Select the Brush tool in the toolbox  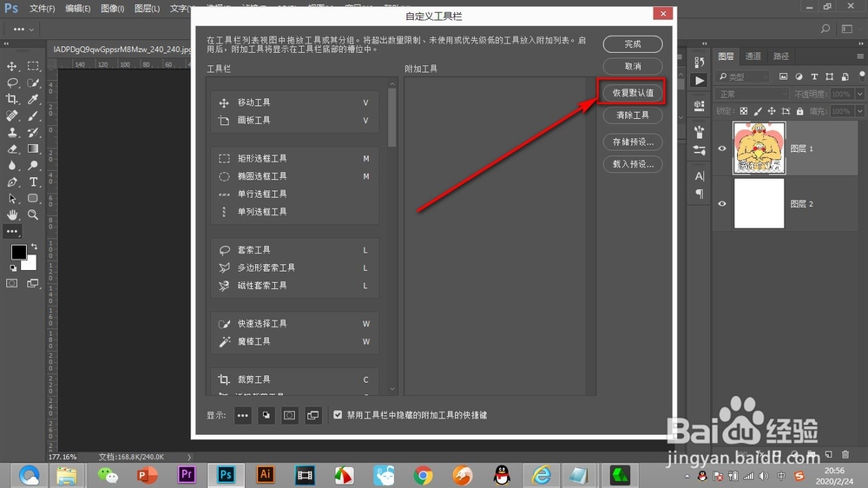[x=33, y=115]
